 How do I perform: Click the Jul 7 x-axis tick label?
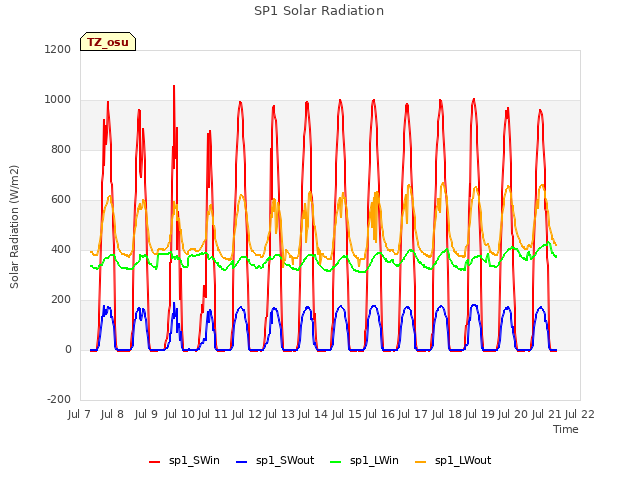pyautogui.click(x=79, y=414)
